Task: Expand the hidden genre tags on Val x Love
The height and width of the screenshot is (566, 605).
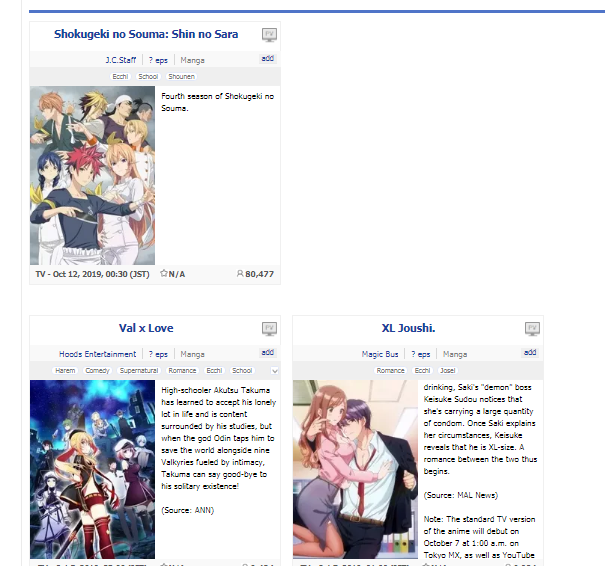Action: (274, 371)
